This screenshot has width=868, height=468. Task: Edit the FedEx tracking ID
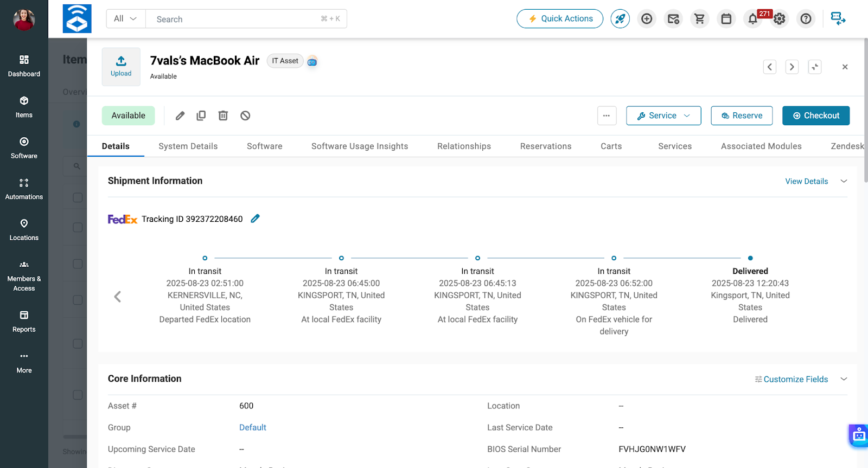(x=255, y=219)
